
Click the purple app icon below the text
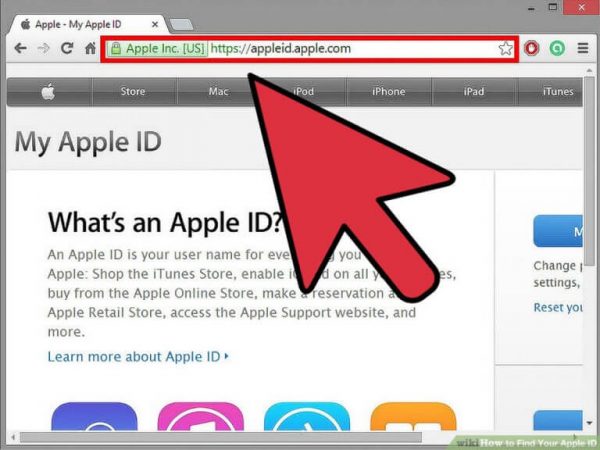93,420
